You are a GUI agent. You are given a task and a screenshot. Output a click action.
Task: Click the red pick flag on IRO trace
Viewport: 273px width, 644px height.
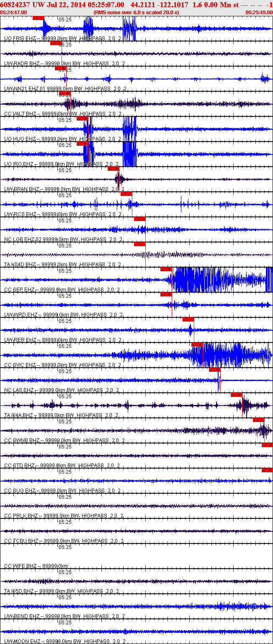[82, 144]
